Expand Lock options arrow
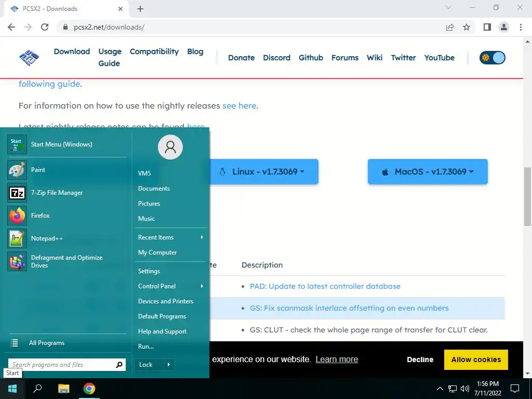 (x=169, y=365)
